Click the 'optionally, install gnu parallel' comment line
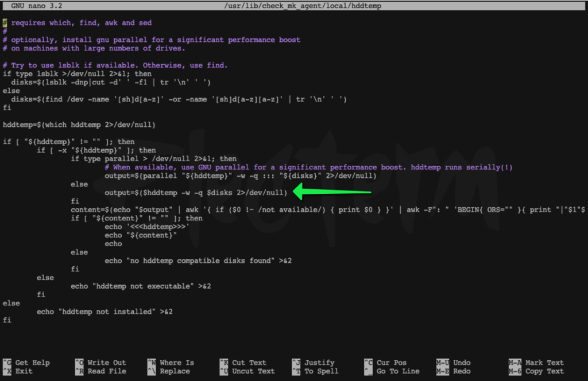 pos(152,40)
